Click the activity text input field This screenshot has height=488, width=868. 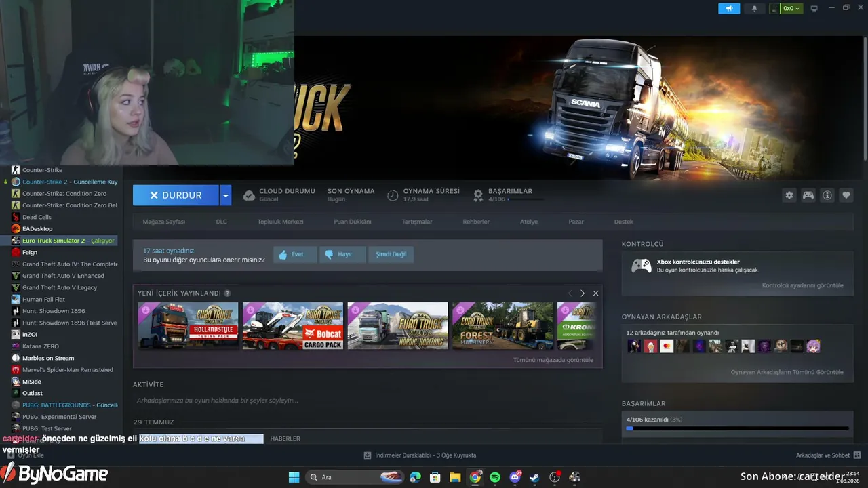click(x=367, y=401)
